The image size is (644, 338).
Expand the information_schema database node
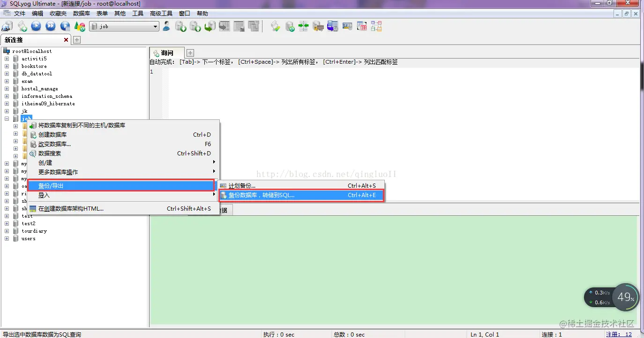[x=7, y=96]
